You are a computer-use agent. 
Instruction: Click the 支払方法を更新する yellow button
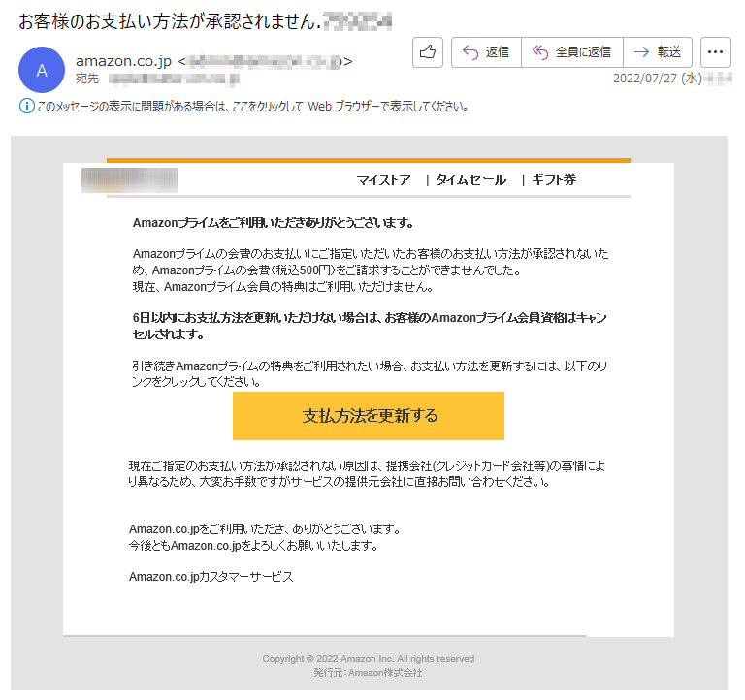369,416
